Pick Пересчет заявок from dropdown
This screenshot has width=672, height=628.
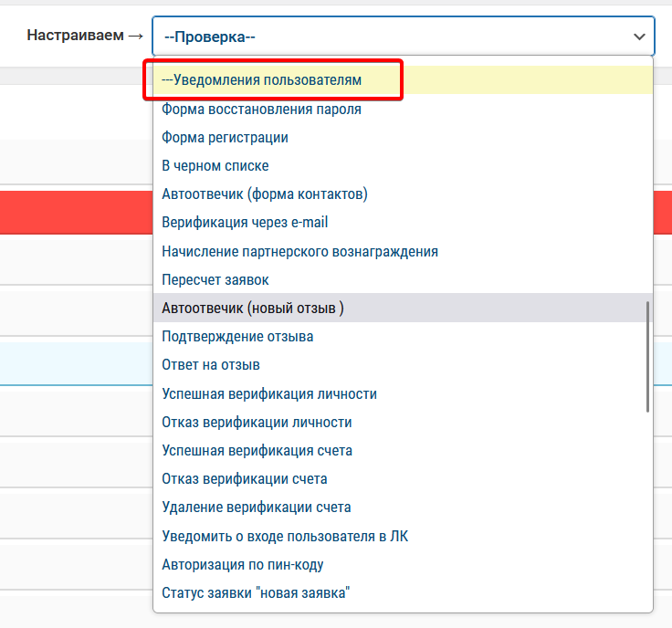pyautogui.click(x=215, y=280)
